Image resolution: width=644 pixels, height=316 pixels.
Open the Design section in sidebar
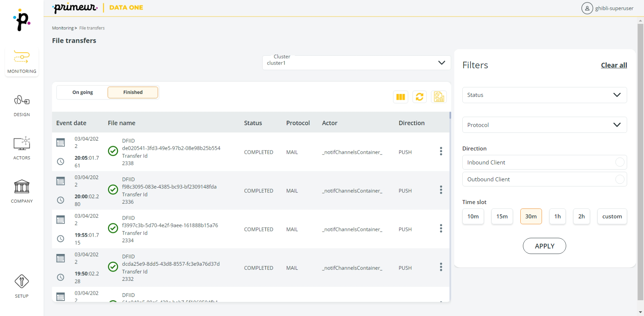(22, 106)
